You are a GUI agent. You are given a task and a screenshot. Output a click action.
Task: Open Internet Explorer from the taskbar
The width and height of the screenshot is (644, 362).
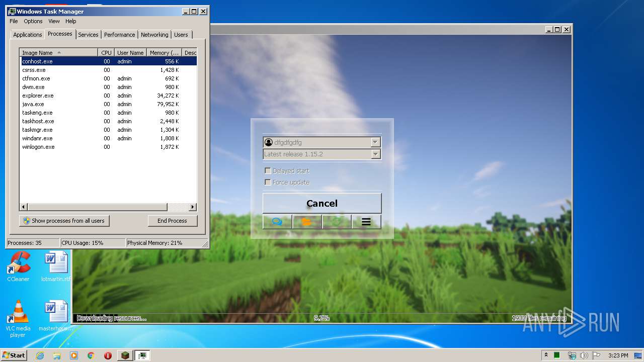(x=40, y=355)
